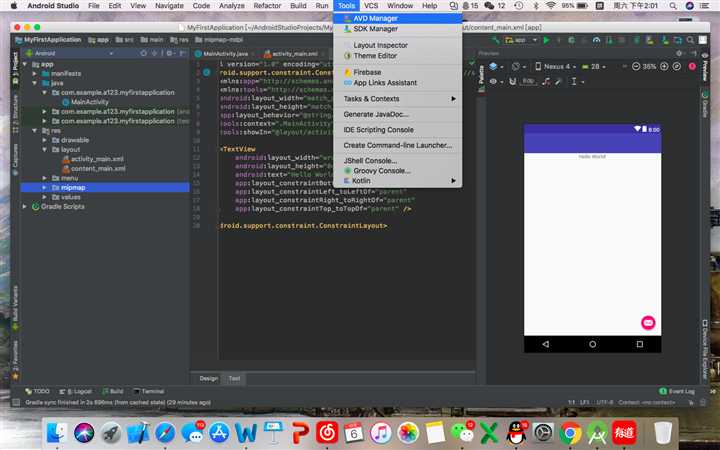The image size is (720, 450).
Task: Click the make project hammer icon
Action: pos(495,40)
